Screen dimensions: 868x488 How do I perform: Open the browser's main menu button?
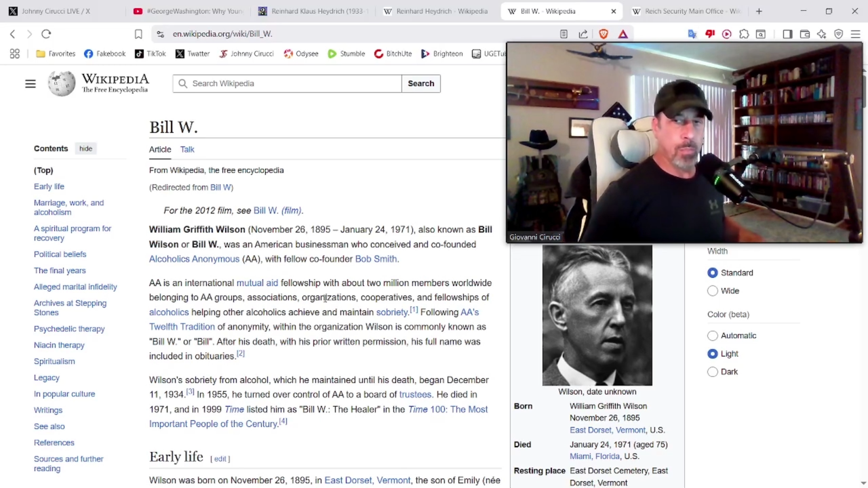tap(855, 34)
